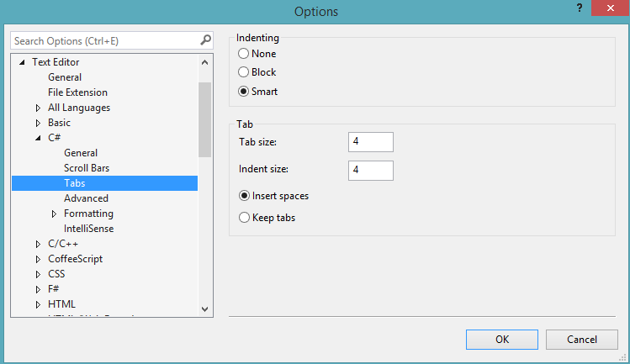Select Advanced under C# settings
This screenshot has width=630, height=364.
coord(86,198)
